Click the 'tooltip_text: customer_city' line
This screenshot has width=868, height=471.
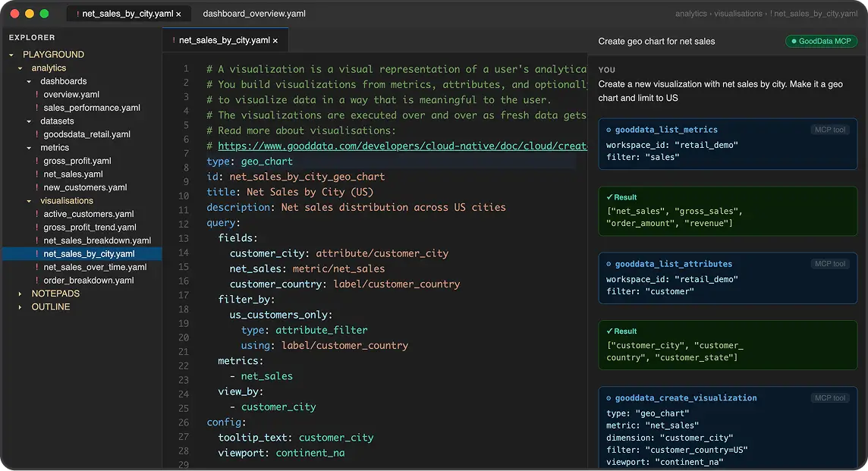[296, 438]
